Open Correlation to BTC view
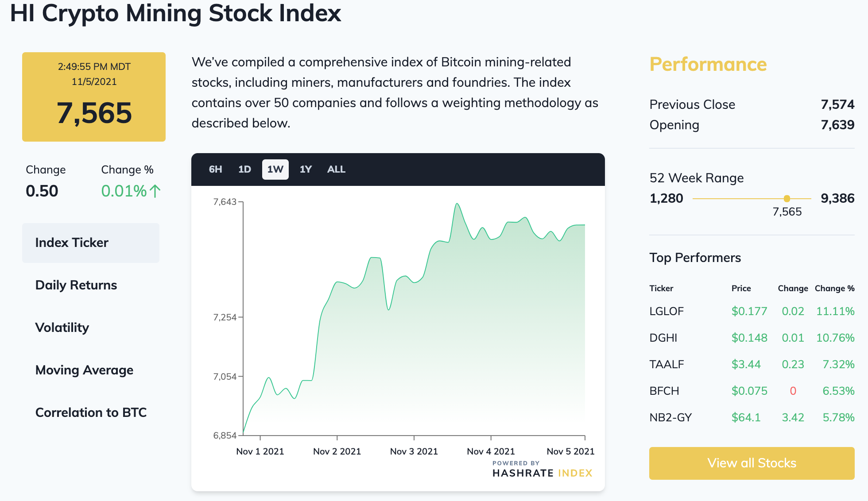The image size is (868, 501). (x=91, y=412)
